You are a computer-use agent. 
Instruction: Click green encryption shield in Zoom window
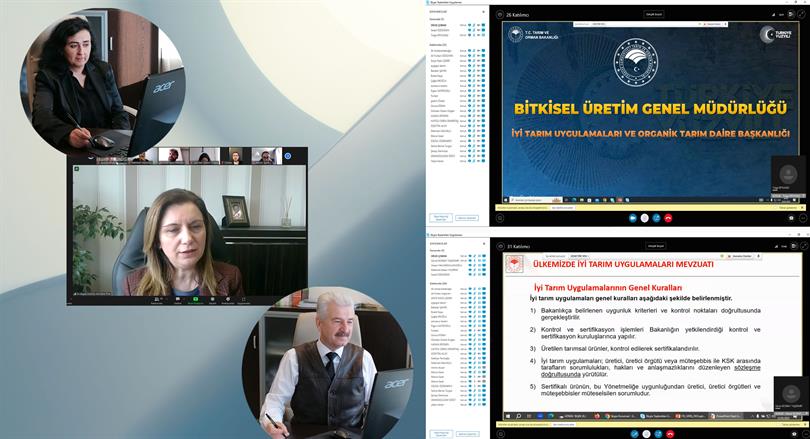(76, 169)
